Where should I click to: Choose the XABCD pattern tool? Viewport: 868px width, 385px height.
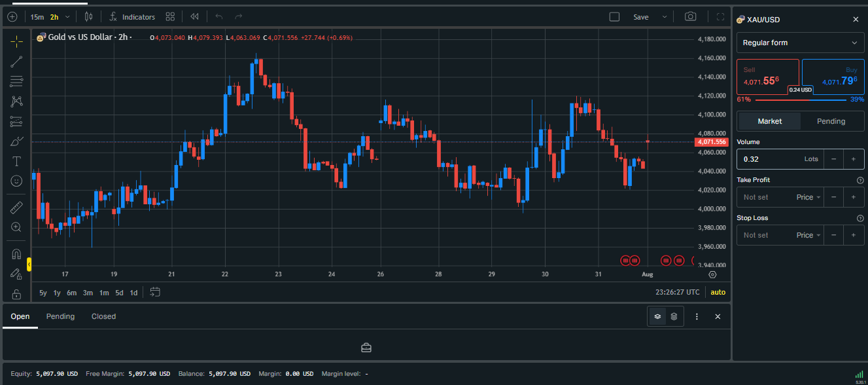click(16, 101)
